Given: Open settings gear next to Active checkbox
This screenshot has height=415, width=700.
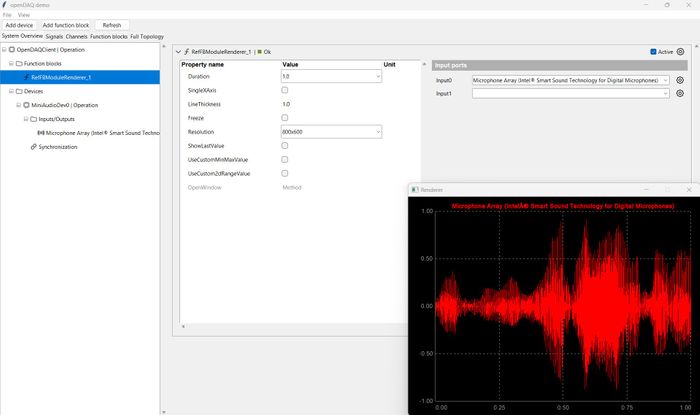Looking at the screenshot, I should pos(681,51).
